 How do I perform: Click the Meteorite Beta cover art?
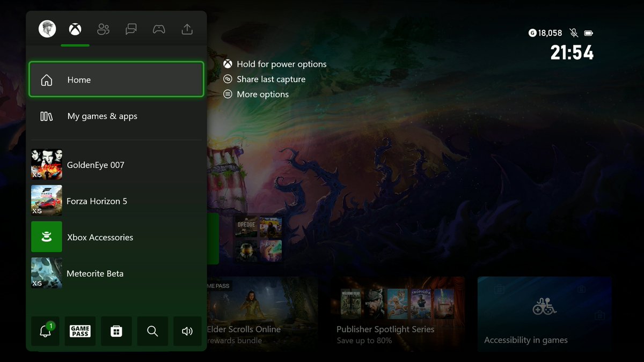47,273
